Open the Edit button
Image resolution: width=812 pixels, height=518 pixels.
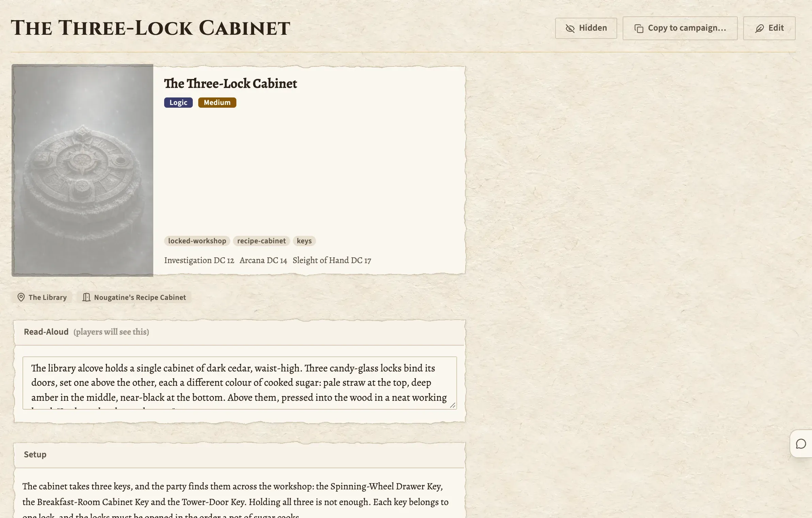(x=769, y=28)
